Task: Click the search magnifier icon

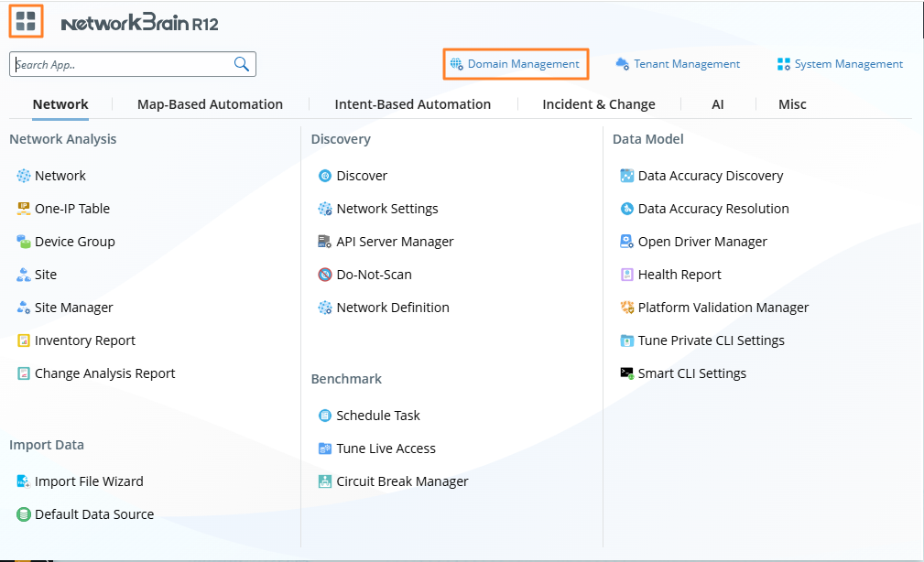Action: (x=242, y=64)
